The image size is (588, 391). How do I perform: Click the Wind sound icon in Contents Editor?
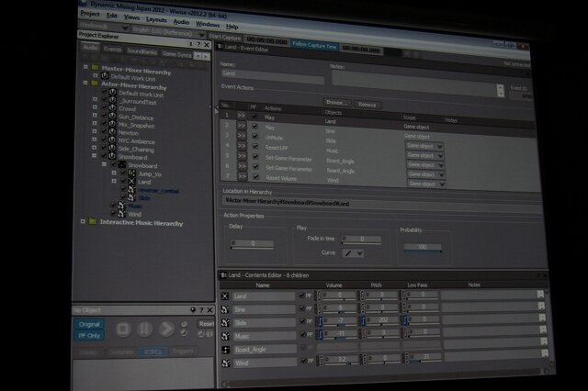click(x=226, y=363)
